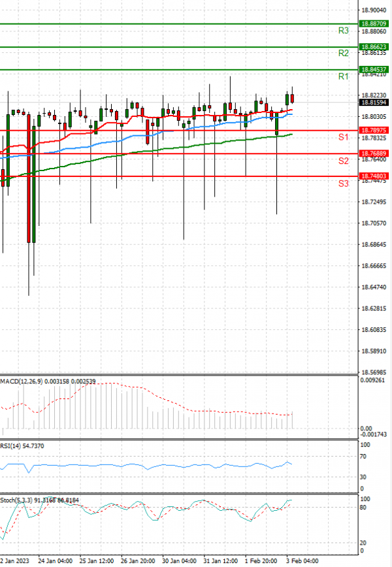
Task: Select the S3 support label
Action: click(x=343, y=184)
